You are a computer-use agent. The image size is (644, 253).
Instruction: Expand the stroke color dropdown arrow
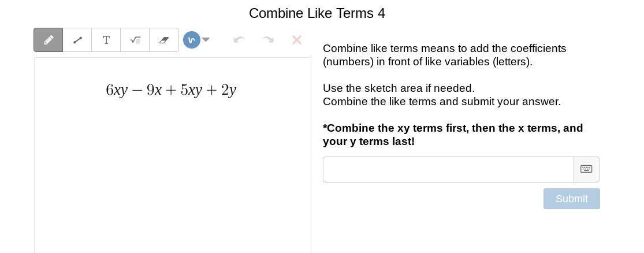pos(206,40)
